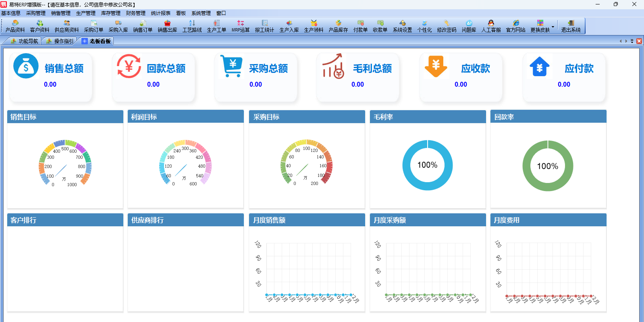Open 工艺路线 process route icon

tap(192, 26)
